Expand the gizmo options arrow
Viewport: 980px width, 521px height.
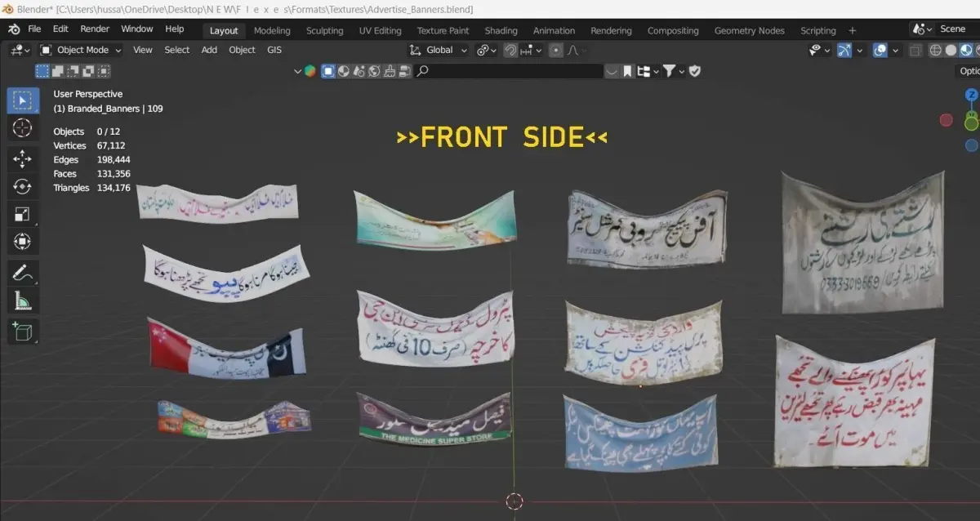coord(858,50)
